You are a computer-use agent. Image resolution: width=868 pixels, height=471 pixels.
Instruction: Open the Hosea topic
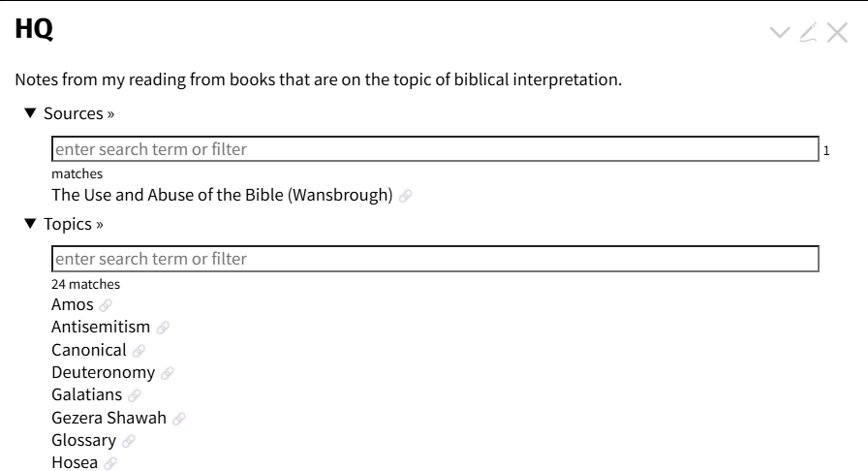coord(75,462)
